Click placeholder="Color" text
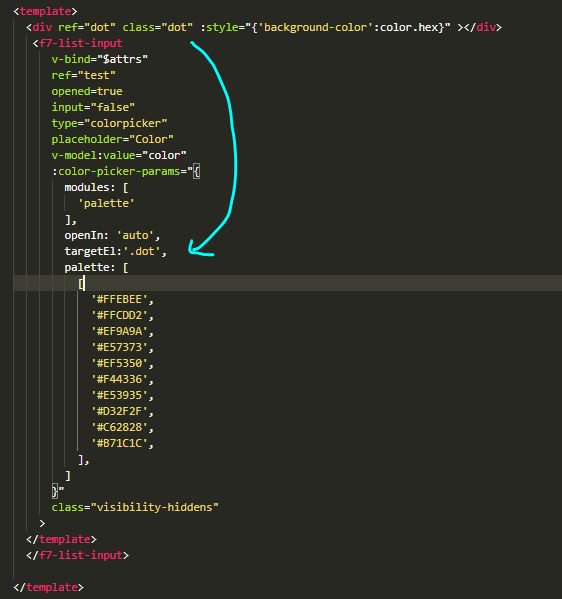The width and height of the screenshot is (562, 599). point(113,139)
